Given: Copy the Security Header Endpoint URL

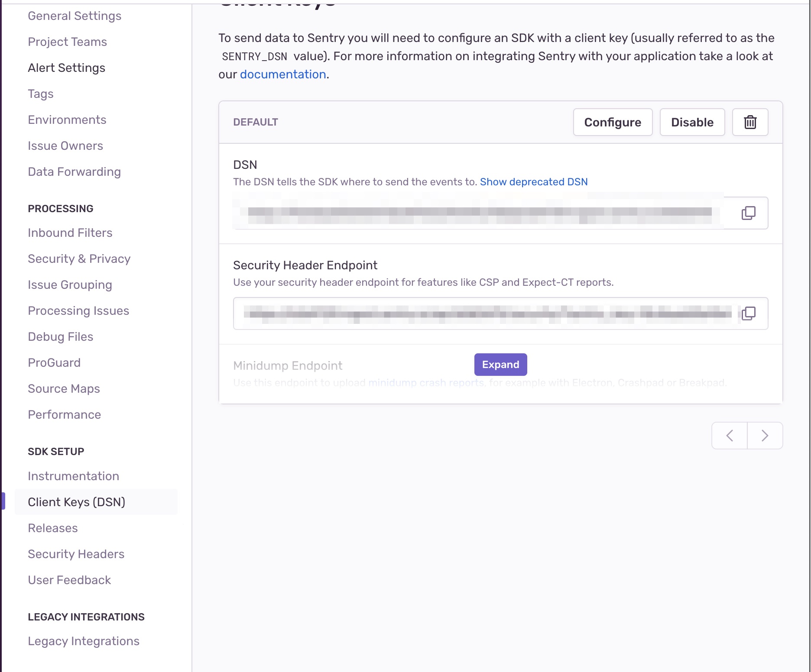Looking at the screenshot, I should pos(748,313).
